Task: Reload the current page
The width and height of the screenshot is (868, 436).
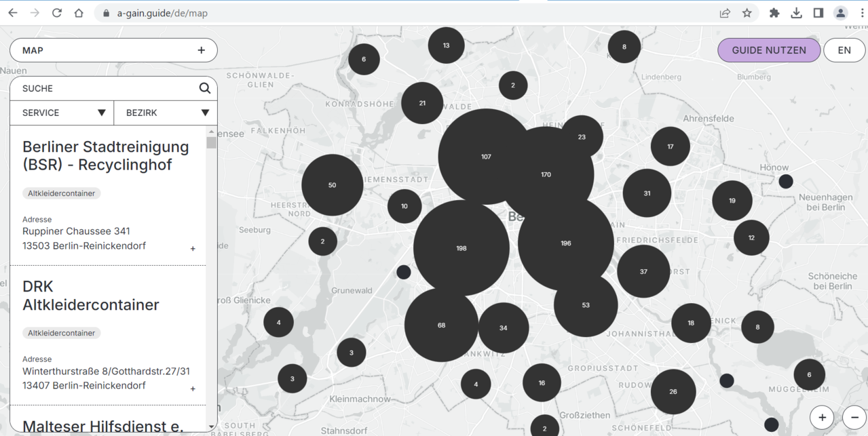Action: [x=57, y=13]
